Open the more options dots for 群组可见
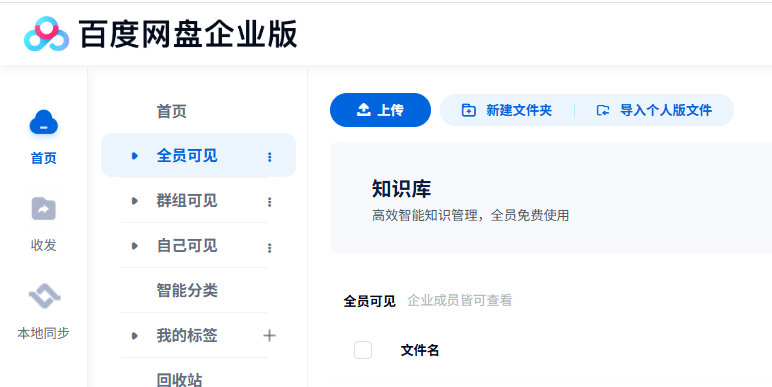This screenshot has width=772, height=387. point(269,202)
